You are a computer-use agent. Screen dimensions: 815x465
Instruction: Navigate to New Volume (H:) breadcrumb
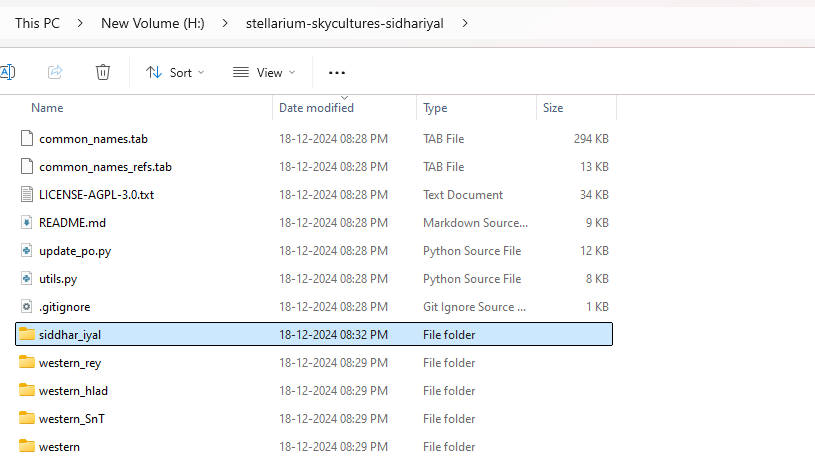[x=152, y=22]
